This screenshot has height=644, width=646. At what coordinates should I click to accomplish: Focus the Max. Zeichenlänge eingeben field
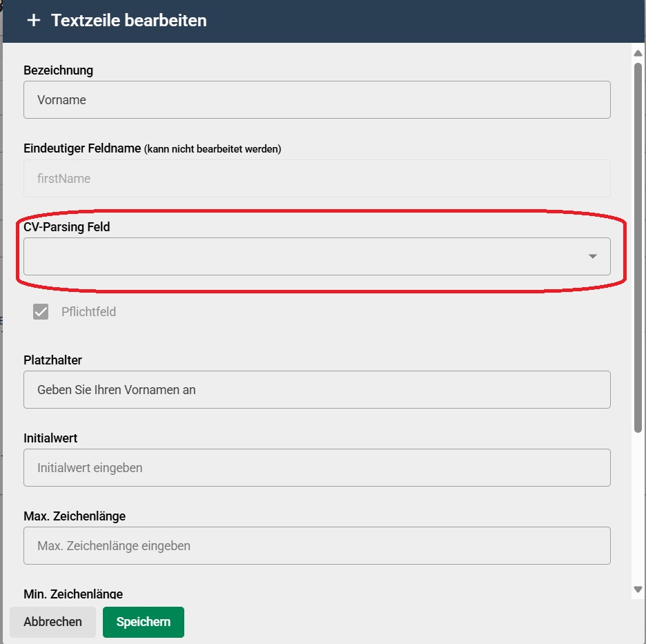(317, 545)
